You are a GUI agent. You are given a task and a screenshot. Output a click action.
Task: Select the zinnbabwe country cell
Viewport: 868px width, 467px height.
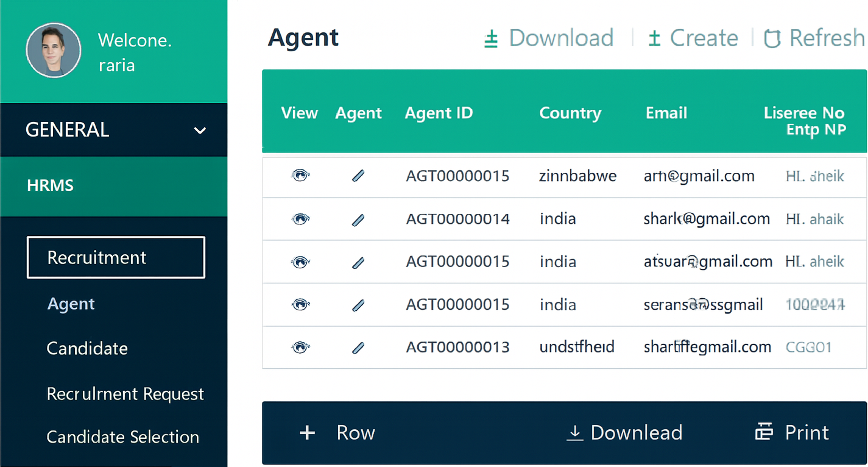point(577,176)
